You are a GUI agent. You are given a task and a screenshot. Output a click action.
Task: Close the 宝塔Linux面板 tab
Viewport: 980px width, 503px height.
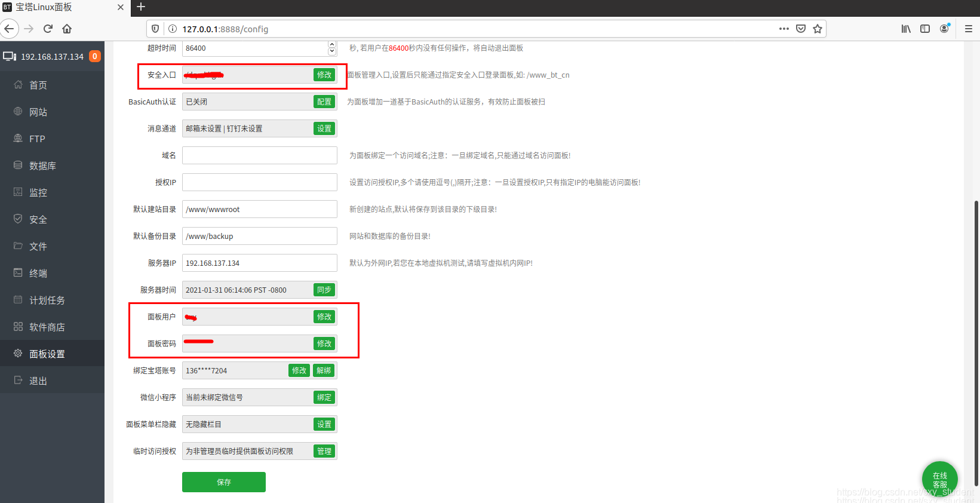[x=121, y=7]
